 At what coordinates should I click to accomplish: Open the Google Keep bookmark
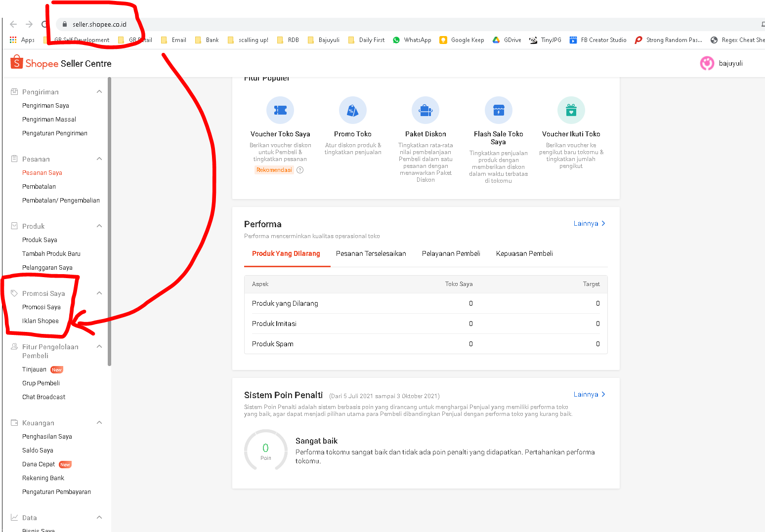462,40
